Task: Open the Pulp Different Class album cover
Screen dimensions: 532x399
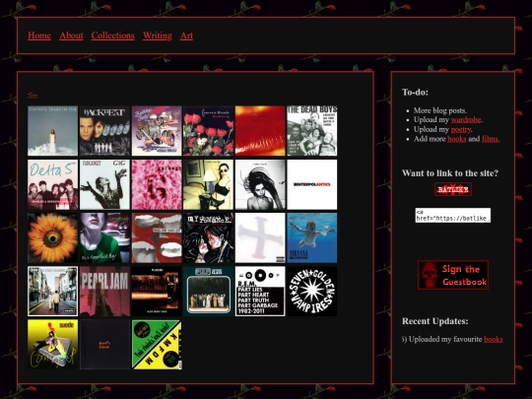Action: (x=208, y=291)
